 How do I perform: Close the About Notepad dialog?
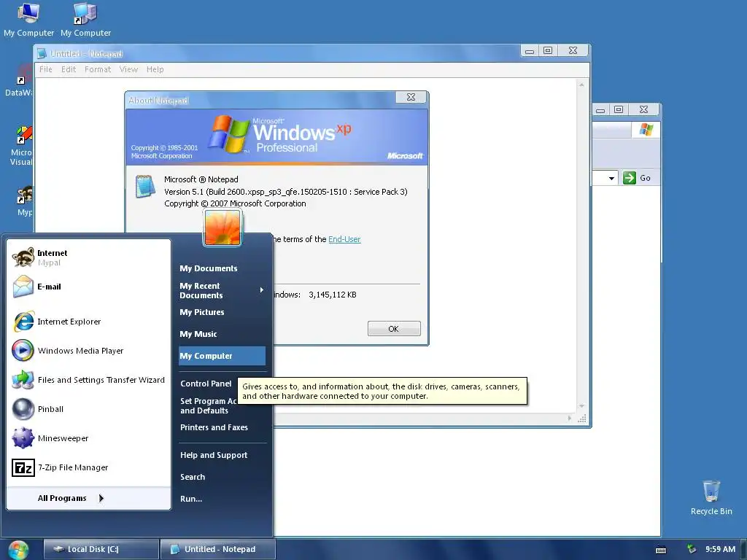pos(411,97)
